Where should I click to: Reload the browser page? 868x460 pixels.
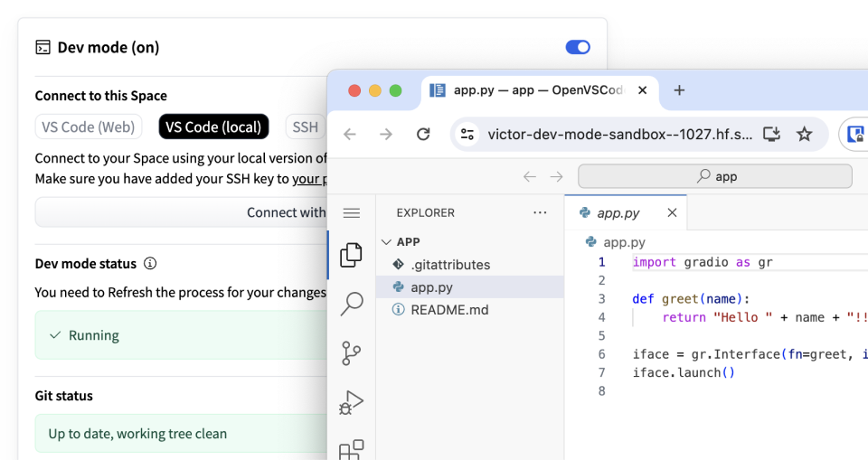click(x=423, y=135)
